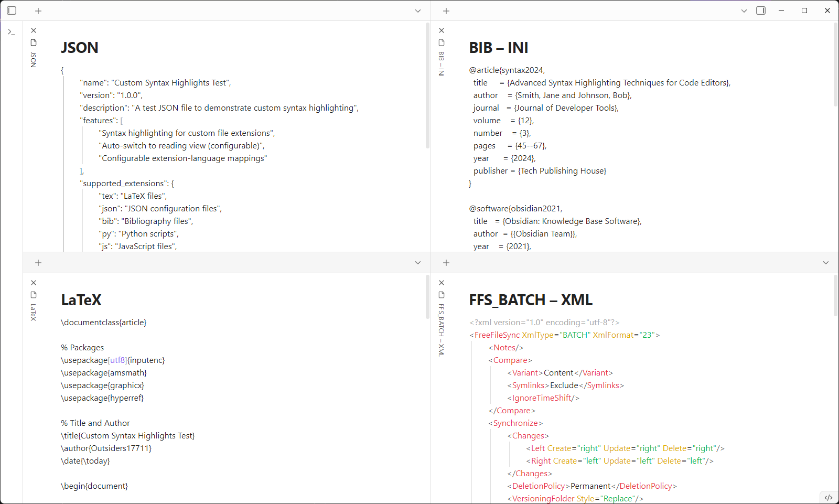839x504 pixels.
Task: Open tab list dropdown of bottom-right pane
Action: point(826,263)
